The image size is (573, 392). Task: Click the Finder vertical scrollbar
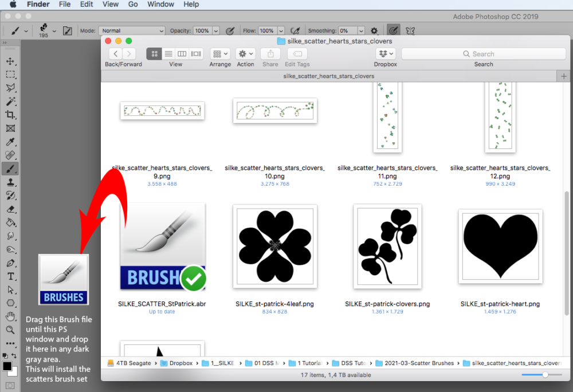pos(567,252)
